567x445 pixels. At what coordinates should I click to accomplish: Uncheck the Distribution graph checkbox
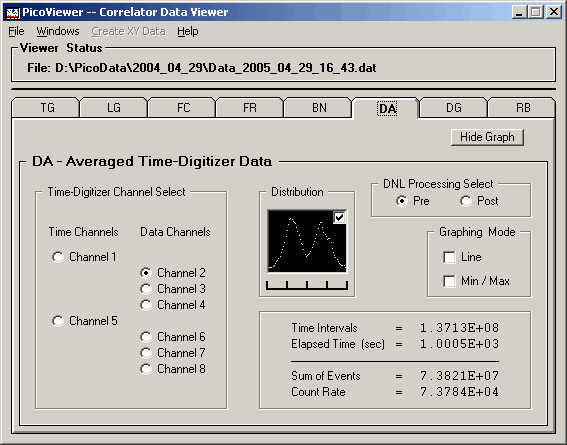[340, 217]
